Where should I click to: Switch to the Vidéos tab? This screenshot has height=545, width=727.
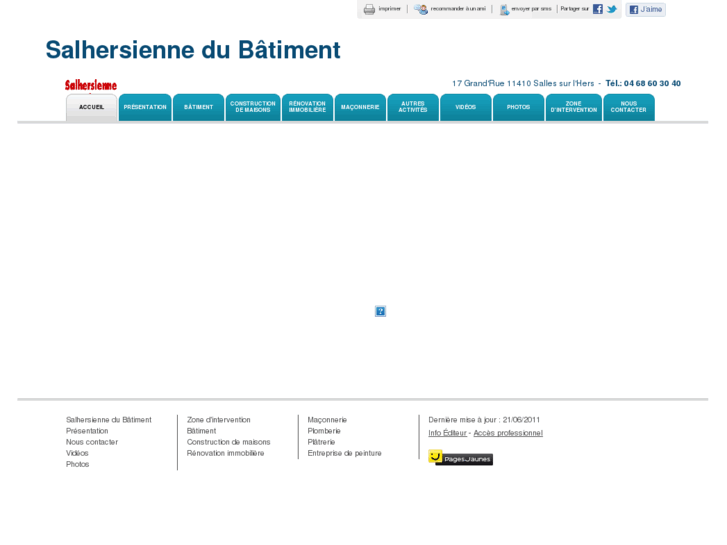(466, 107)
